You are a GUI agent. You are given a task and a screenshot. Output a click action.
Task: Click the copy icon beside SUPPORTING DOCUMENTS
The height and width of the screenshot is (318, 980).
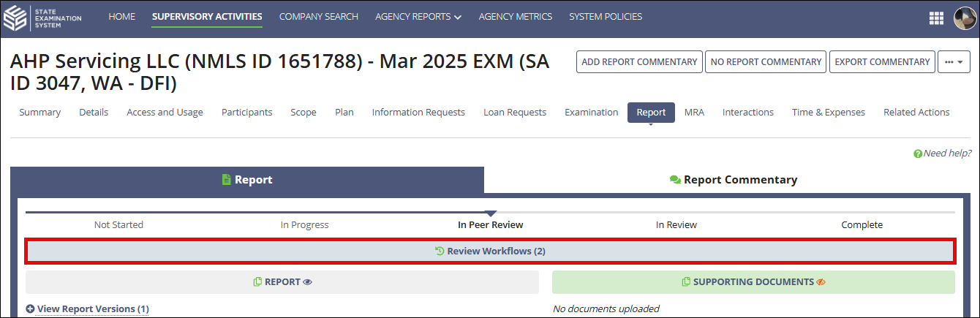tap(686, 281)
